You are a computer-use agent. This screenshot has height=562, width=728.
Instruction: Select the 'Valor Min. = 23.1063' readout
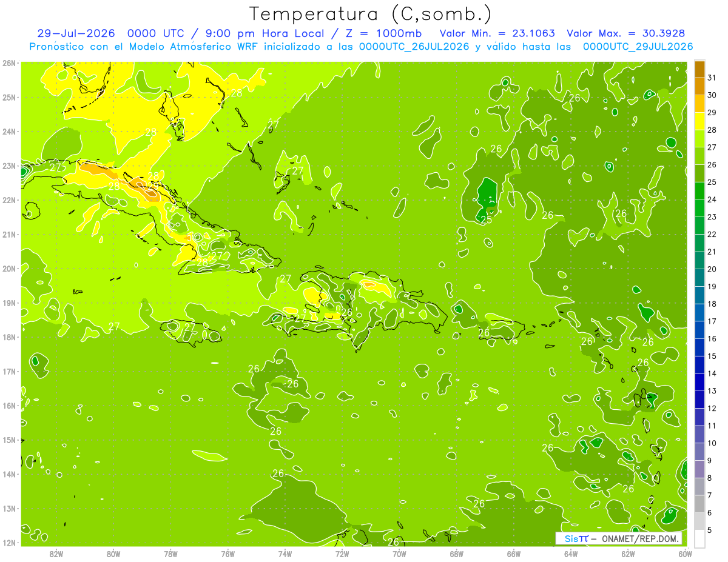498,33
